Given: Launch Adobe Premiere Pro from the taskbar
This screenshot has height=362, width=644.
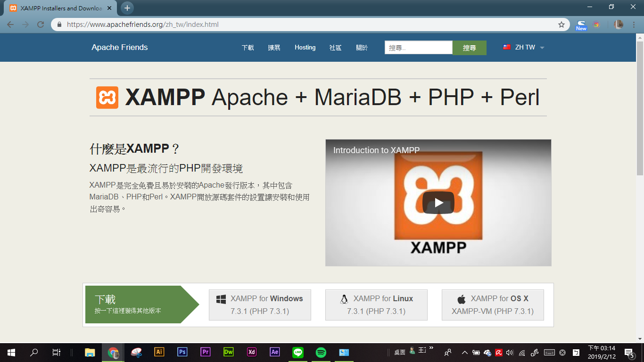Looking at the screenshot, I should coord(205,352).
